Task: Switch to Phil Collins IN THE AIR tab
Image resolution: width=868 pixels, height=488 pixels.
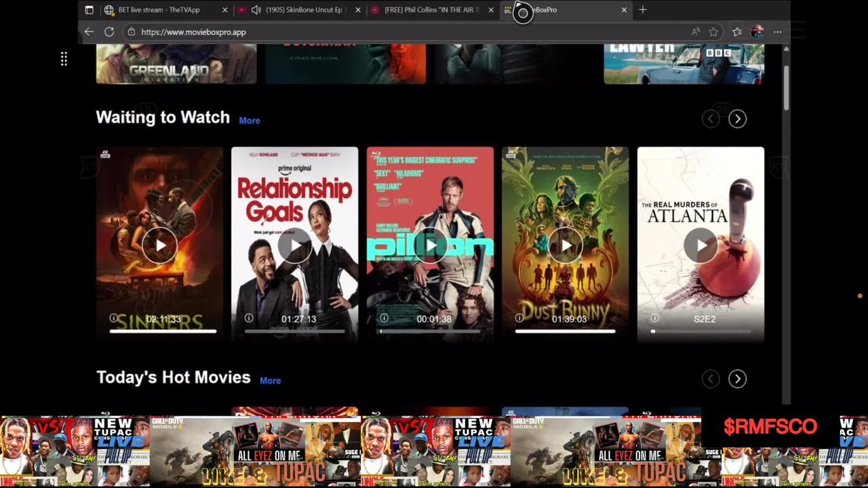Action: (431, 9)
